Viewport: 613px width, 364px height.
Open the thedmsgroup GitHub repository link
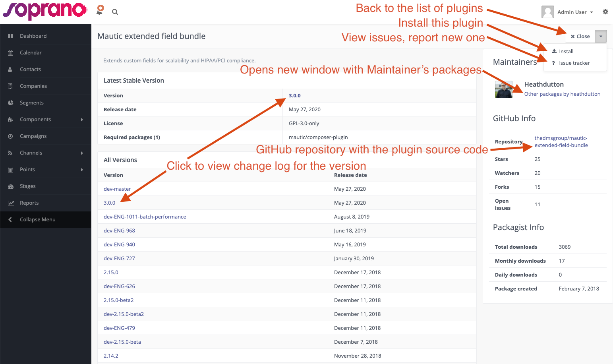tap(561, 141)
